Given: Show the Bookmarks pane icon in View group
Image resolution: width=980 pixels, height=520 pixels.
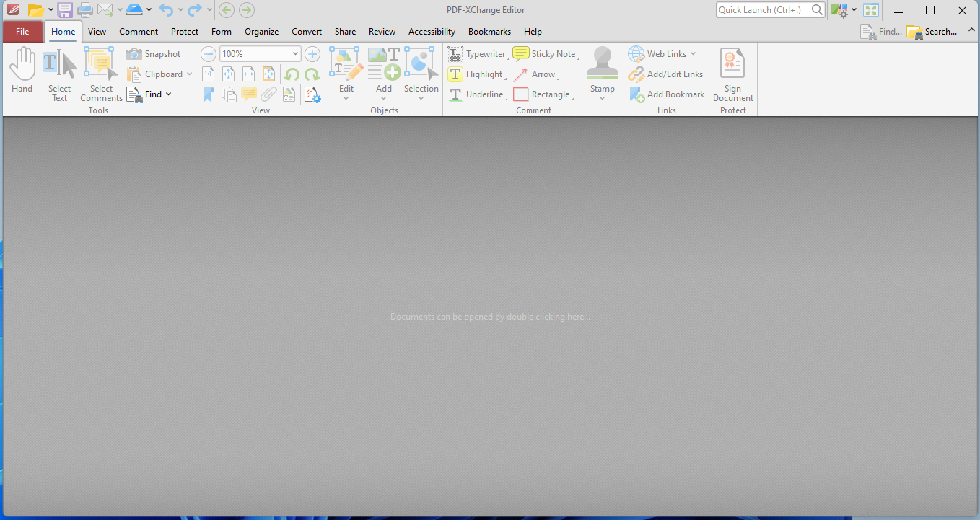Looking at the screenshot, I should (x=208, y=94).
